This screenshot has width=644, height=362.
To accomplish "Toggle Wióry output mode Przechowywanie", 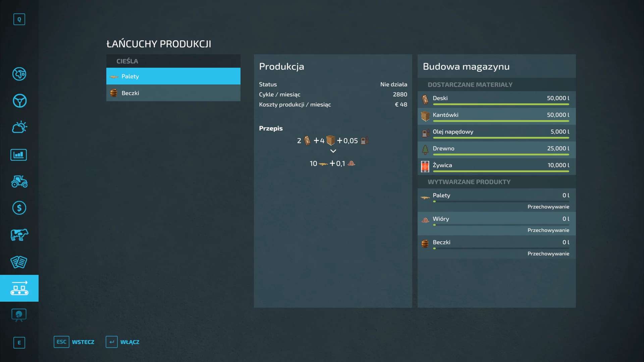I will (548, 230).
